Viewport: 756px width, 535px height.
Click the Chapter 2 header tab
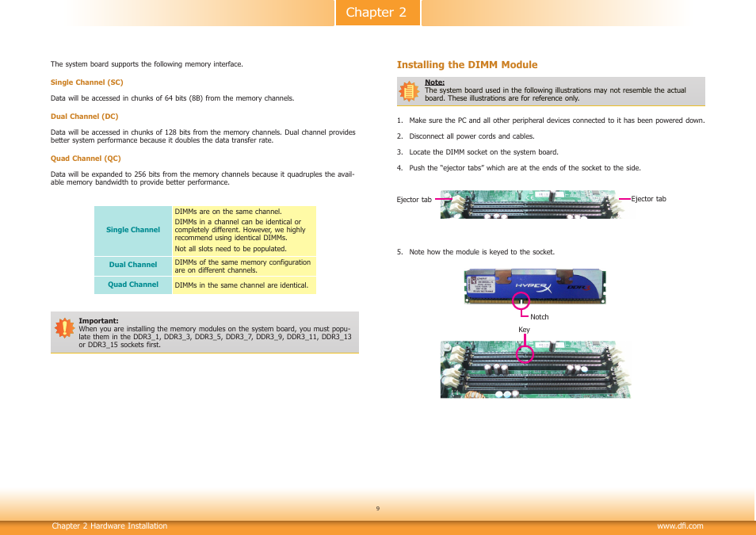pyautogui.click(x=377, y=13)
